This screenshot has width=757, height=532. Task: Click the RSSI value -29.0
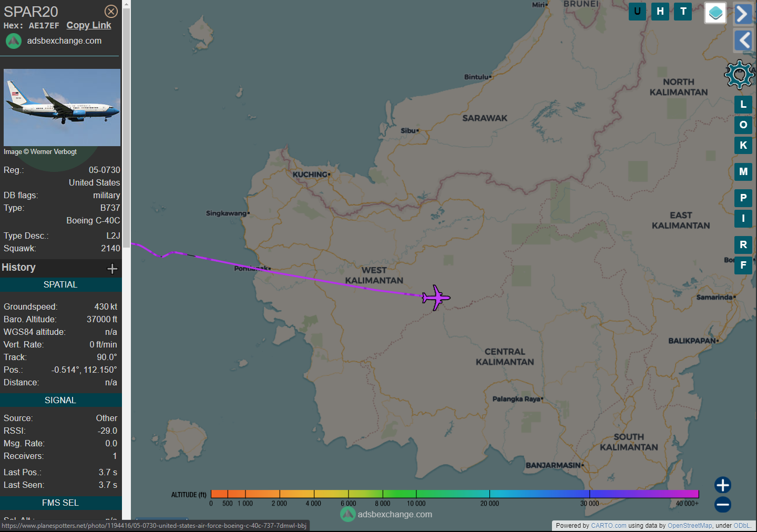(x=107, y=431)
